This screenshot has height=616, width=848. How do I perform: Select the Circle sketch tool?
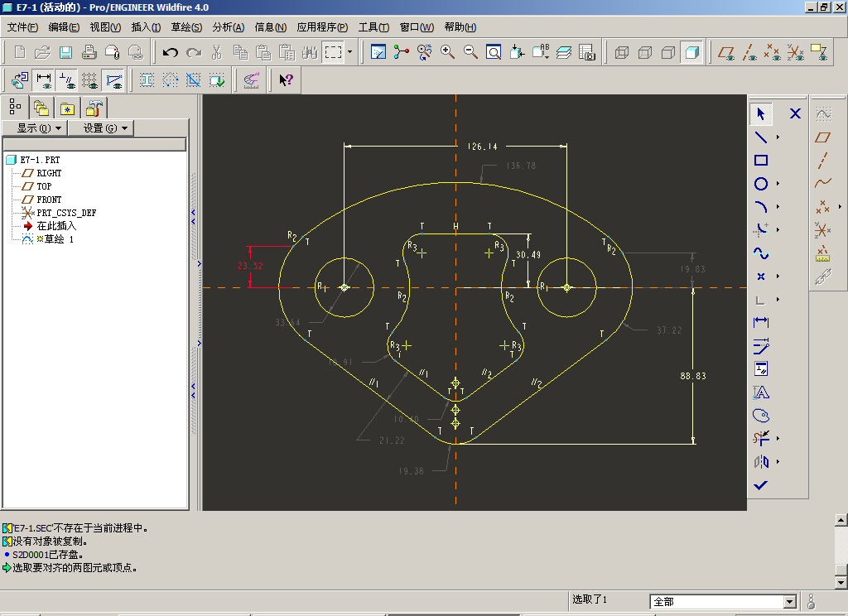point(761,184)
